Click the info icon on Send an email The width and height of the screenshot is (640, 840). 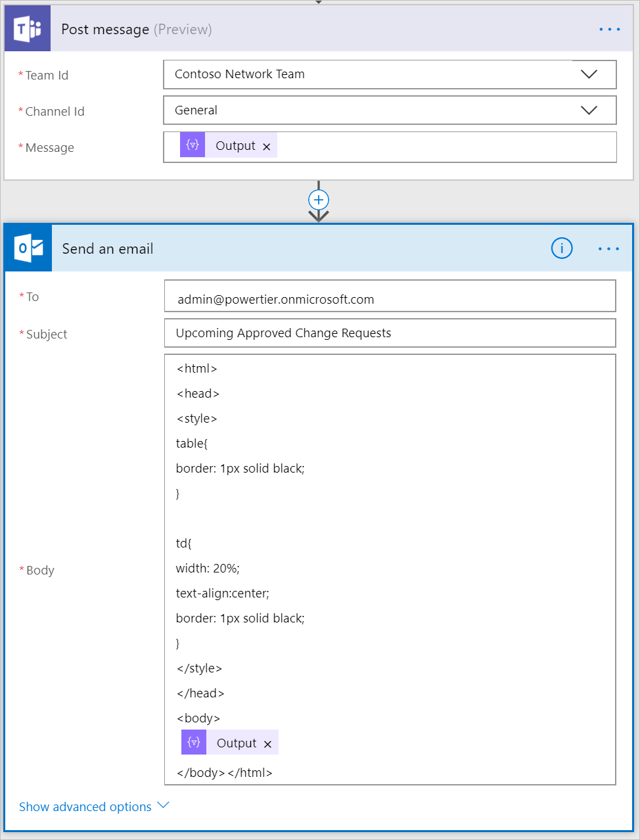[561, 248]
